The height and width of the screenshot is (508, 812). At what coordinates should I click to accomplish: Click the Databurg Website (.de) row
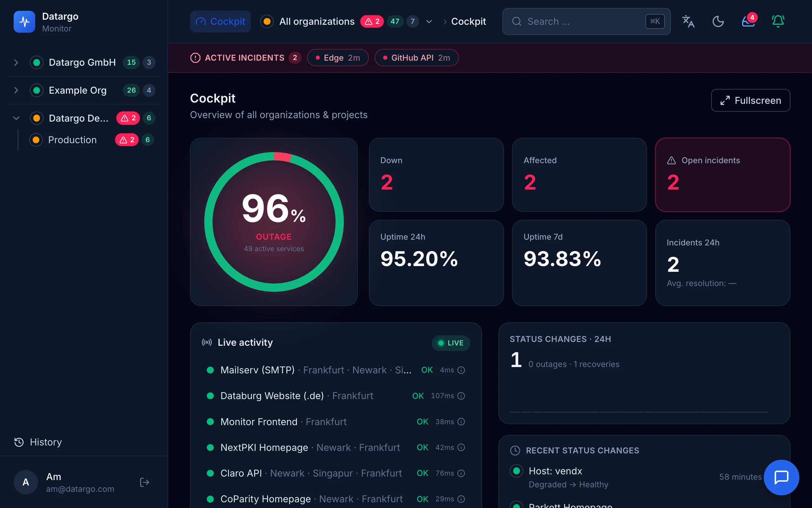pyautogui.click(x=336, y=396)
